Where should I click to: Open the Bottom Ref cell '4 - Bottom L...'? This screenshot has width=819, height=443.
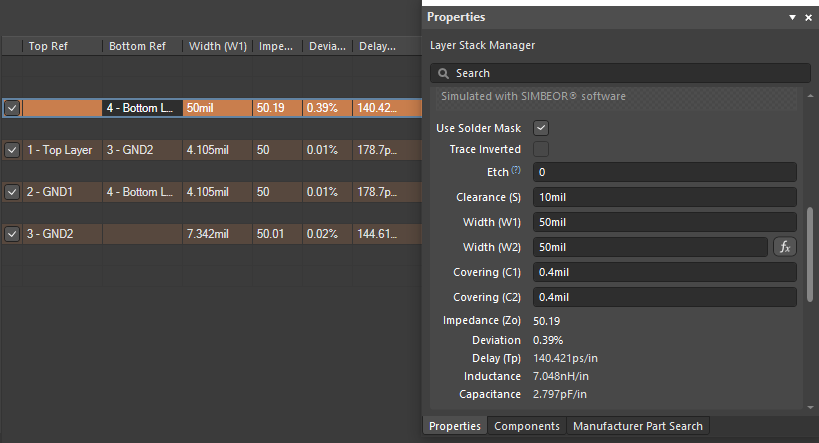142,108
